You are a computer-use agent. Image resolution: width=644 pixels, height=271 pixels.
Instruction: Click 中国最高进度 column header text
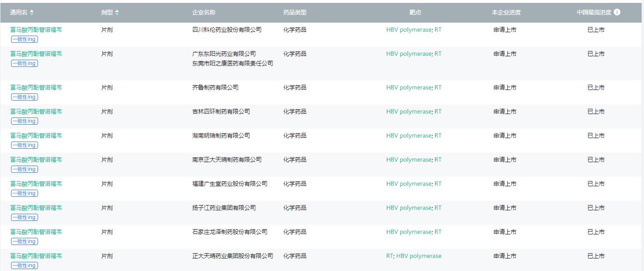tap(594, 13)
